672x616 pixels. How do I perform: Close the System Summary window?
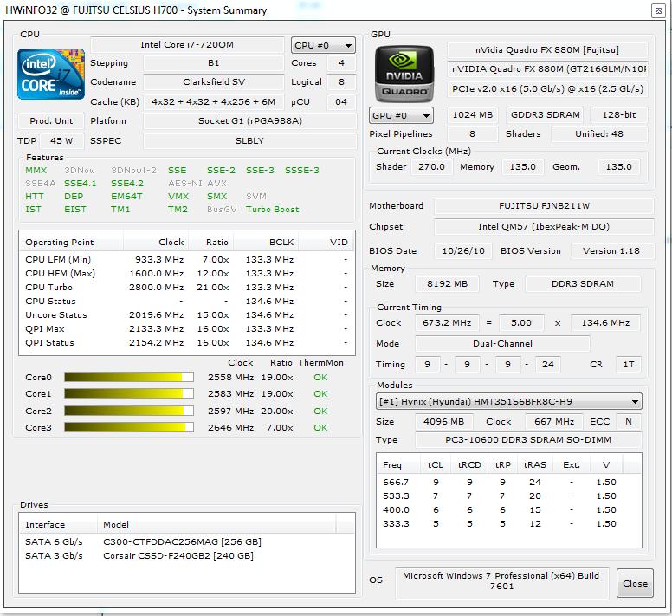point(658,10)
